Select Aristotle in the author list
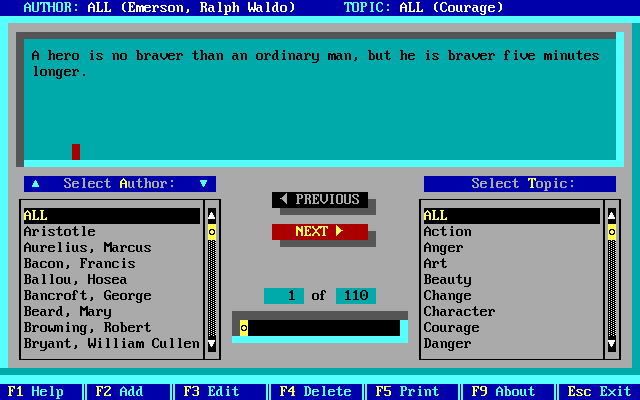Screen dimensions: 640x400 click(60, 232)
